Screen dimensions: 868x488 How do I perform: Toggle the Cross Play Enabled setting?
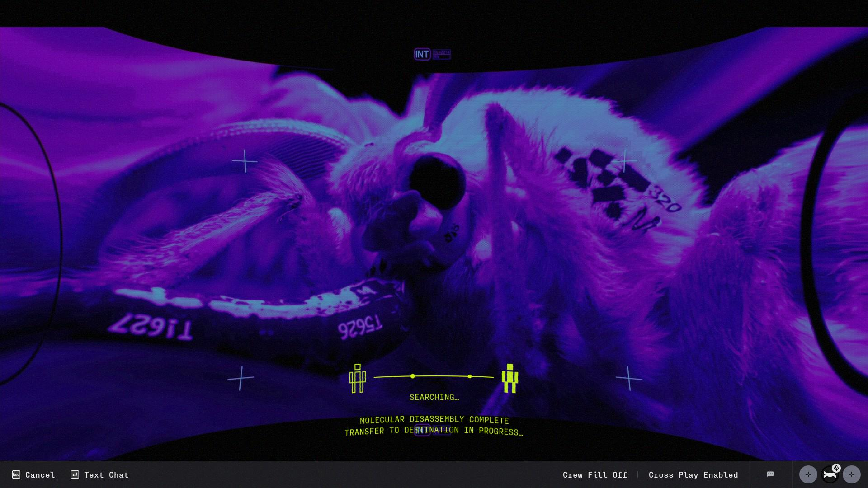[693, 475]
